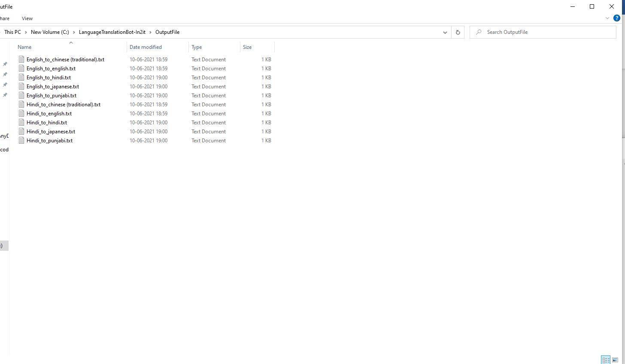Click the Text Document type of English_to_japanese.txt
The height and width of the screenshot is (364, 625).
pyautogui.click(x=209, y=87)
